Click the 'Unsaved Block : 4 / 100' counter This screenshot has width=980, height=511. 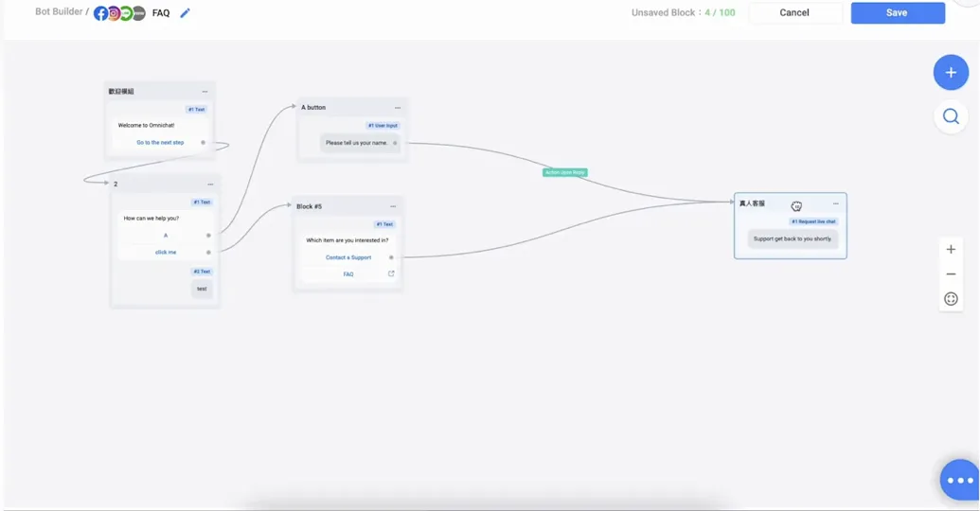[x=683, y=12]
